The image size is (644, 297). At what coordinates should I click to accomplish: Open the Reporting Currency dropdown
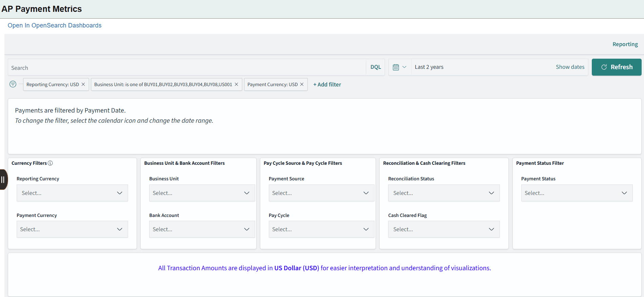pyautogui.click(x=72, y=193)
